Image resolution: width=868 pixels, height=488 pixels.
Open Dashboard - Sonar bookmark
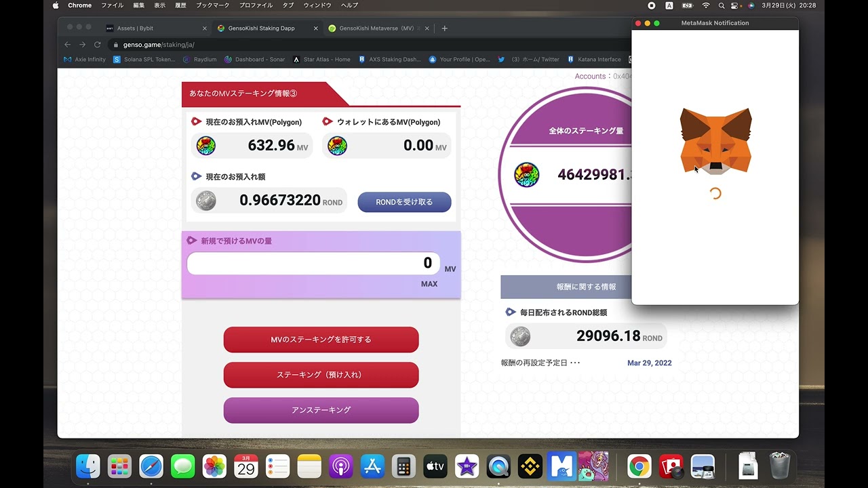255,60
